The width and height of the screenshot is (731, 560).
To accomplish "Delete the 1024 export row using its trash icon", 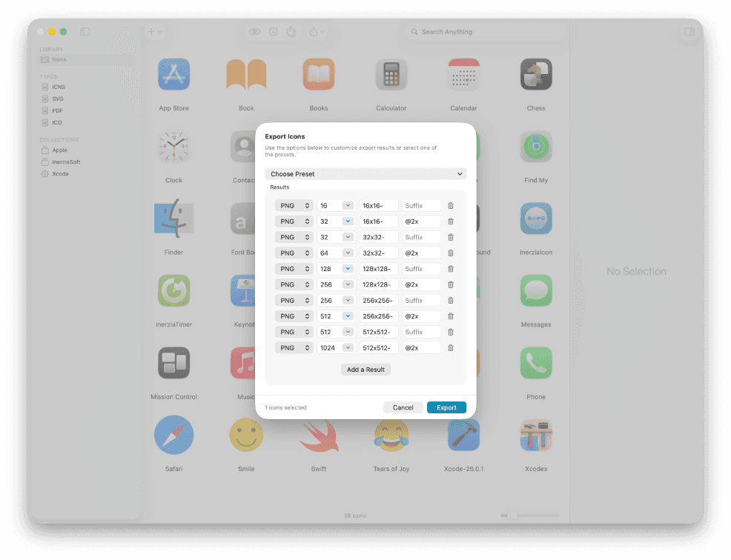I will 451,347.
